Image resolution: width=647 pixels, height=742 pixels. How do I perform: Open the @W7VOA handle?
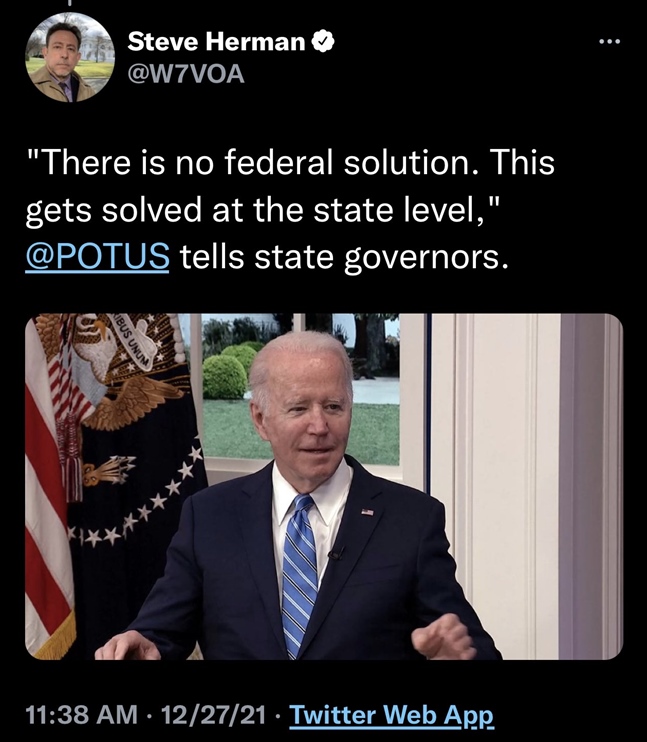point(186,74)
